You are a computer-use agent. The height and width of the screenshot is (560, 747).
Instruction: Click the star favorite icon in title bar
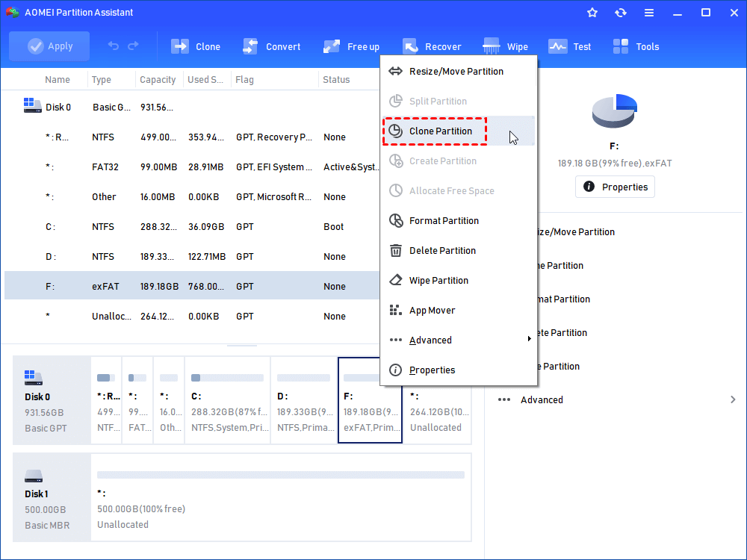[x=592, y=13]
